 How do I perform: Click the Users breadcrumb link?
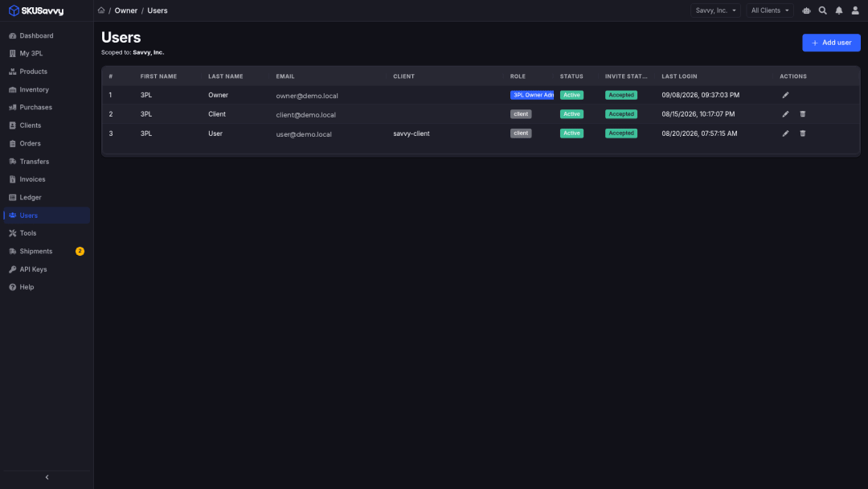158,10
